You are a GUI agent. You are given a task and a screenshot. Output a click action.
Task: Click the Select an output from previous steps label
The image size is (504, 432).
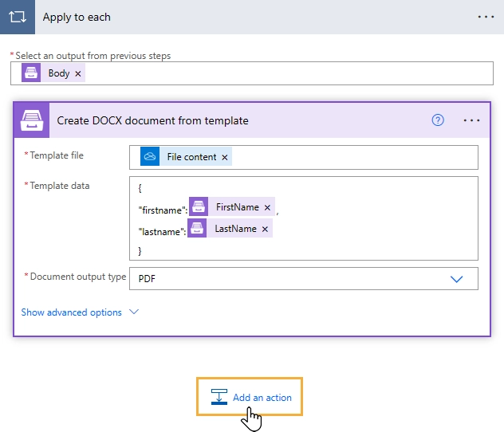click(x=93, y=56)
